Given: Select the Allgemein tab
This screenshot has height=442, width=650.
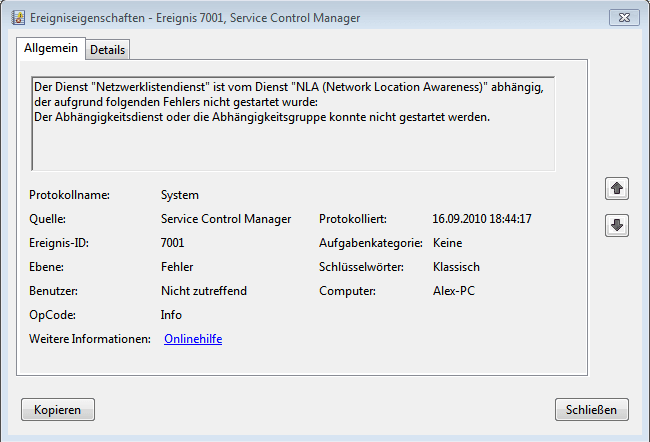Looking at the screenshot, I should pos(51,48).
